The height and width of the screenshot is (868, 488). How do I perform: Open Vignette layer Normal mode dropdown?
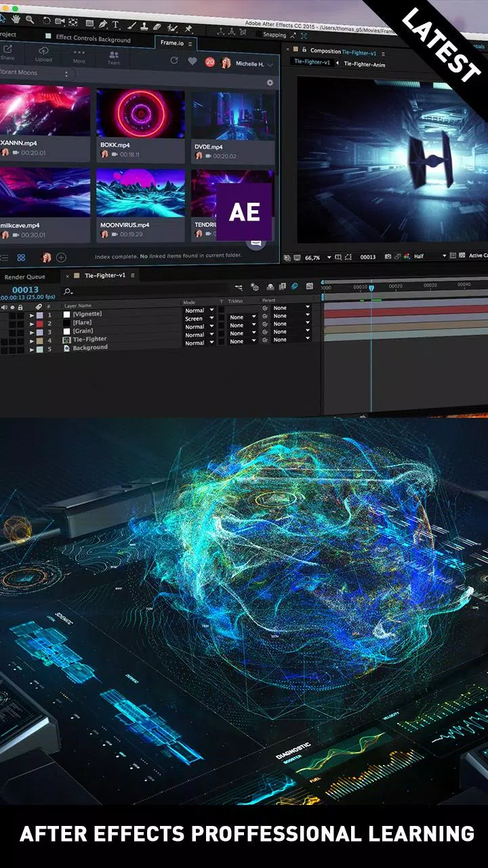click(x=199, y=311)
